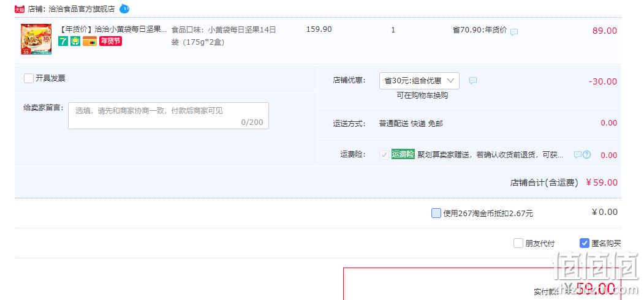Click the unit price 159.90
This screenshot has height=300, width=644.
click(319, 29)
